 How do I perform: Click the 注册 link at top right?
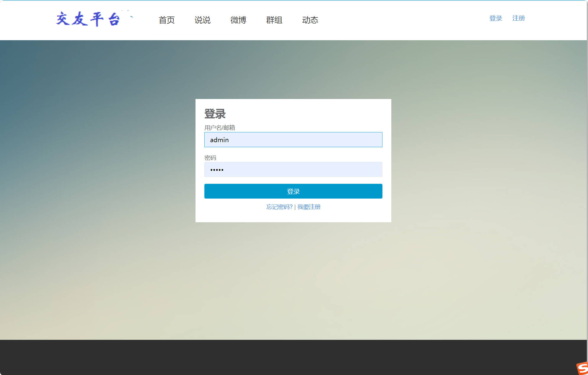[x=518, y=18]
